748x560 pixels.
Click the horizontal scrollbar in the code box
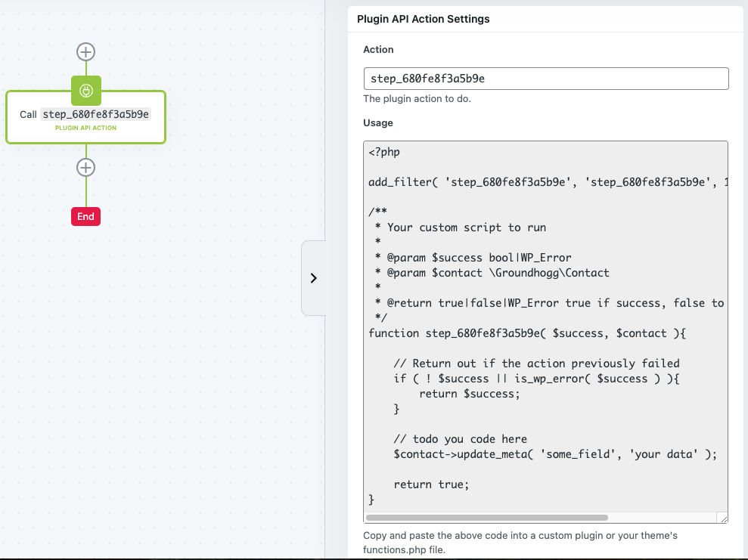(486, 518)
